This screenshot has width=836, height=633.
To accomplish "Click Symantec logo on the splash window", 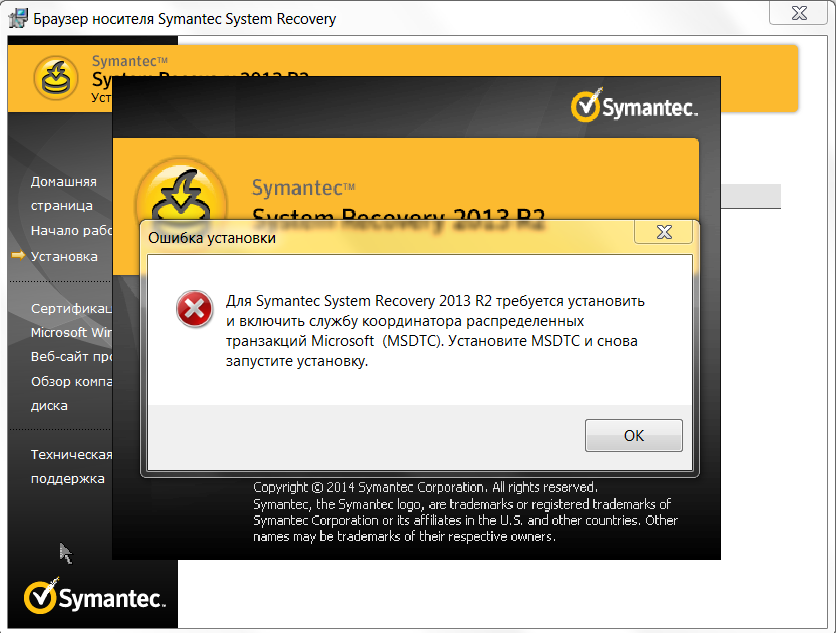I will (633, 106).
